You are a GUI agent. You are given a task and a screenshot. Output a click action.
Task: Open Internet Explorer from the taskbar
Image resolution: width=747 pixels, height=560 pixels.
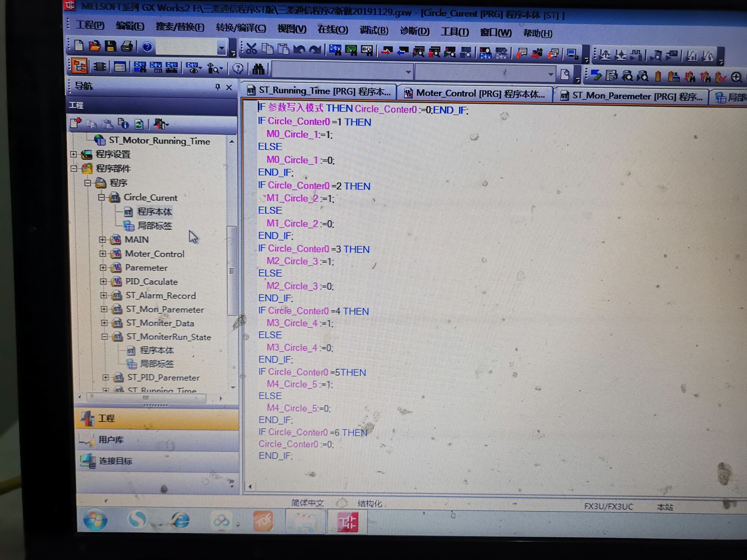point(180,520)
